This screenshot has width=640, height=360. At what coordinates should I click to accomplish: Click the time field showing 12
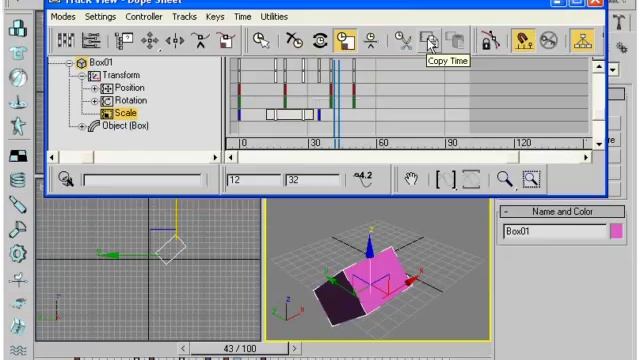(254, 180)
